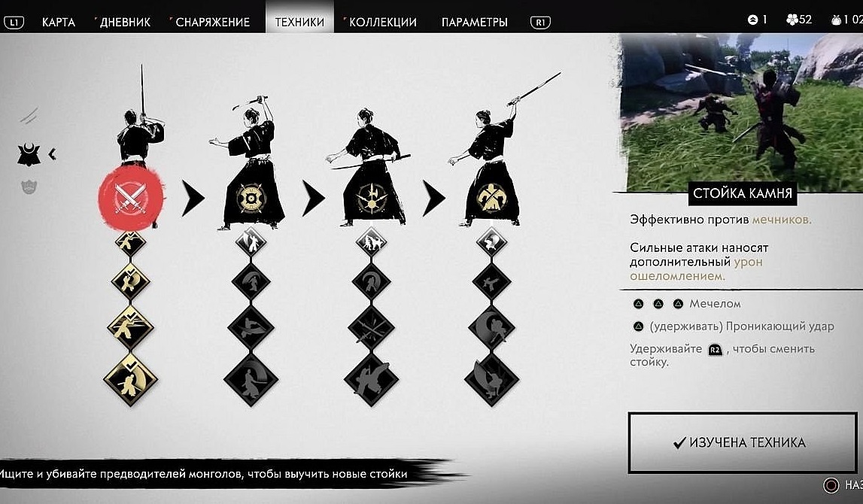Select bottom locked skill under Moon Stance
The height and width of the screenshot is (504, 863).
491,380
